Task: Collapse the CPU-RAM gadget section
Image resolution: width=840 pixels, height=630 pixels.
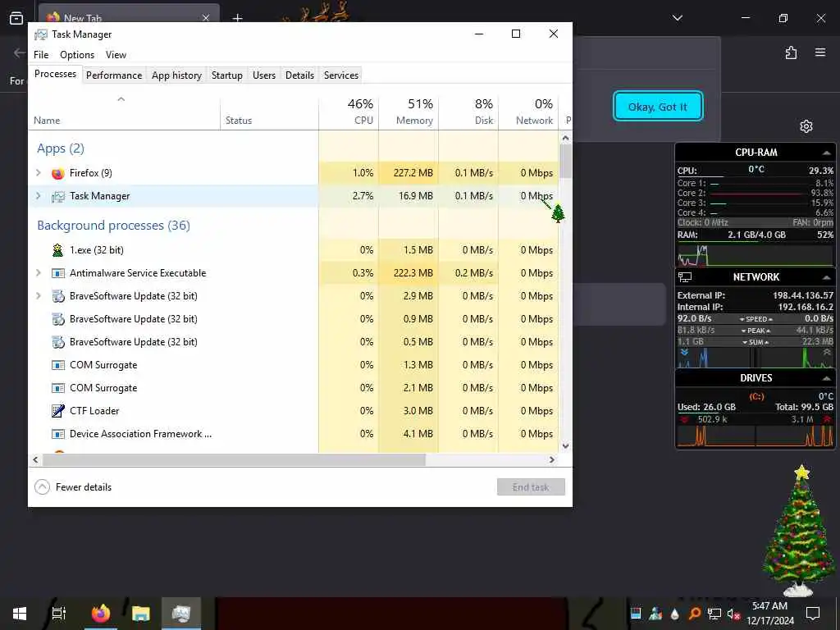Action: pos(827,153)
